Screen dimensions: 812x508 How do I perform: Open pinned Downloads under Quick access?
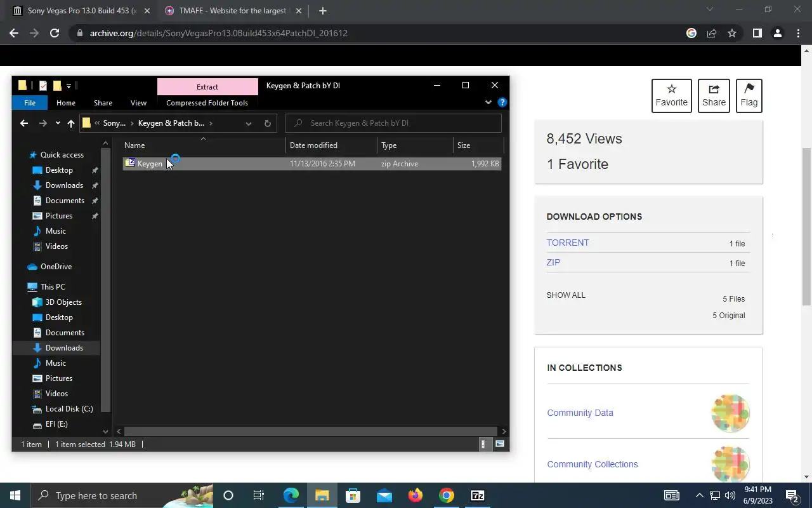coord(64,185)
